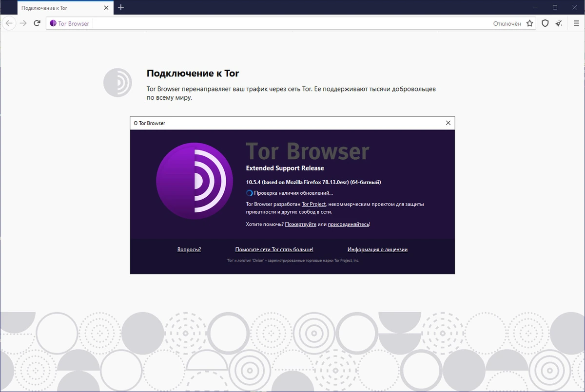Click the update check spinner indicator
The height and width of the screenshot is (392, 585).
click(x=250, y=193)
